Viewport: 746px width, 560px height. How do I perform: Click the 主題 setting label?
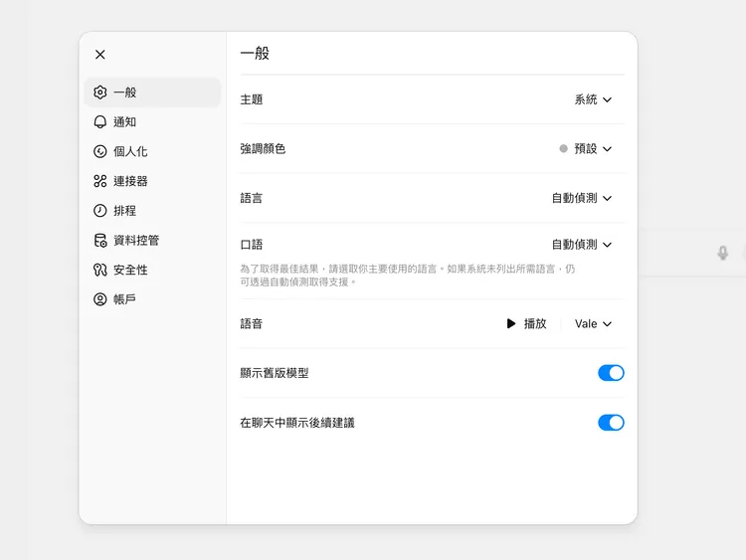pyautogui.click(x=252, y=99)
